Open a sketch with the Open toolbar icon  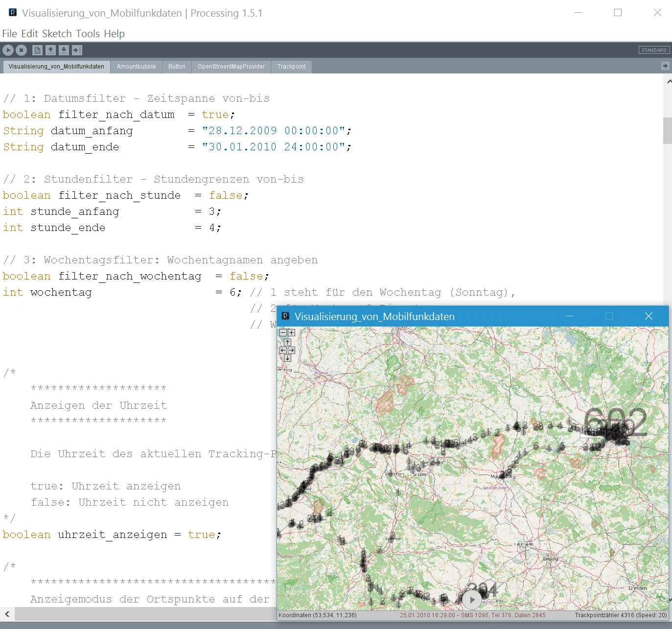coord(50,50)
